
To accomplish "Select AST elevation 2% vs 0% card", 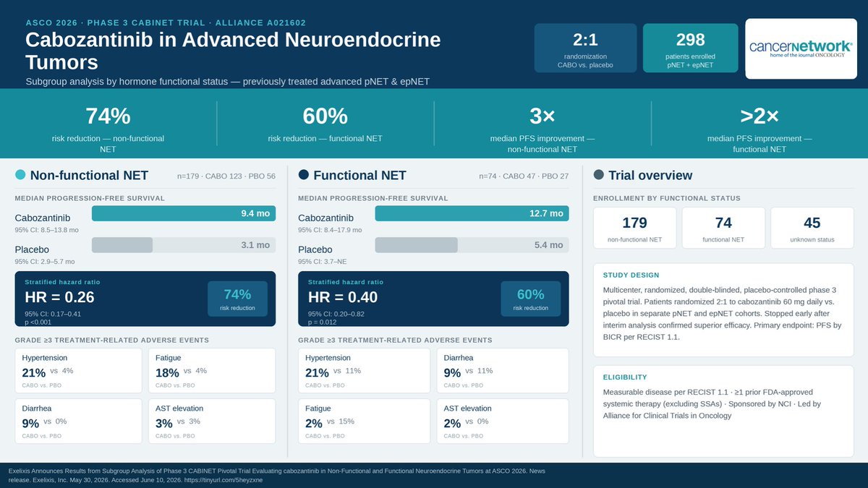I will pos(503,421).
